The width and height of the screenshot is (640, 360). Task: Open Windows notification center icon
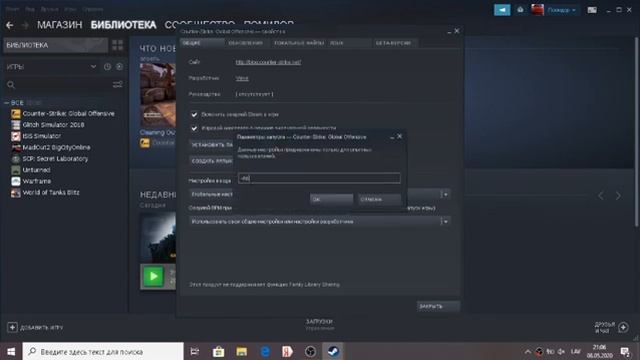click(x=625, y=351)
